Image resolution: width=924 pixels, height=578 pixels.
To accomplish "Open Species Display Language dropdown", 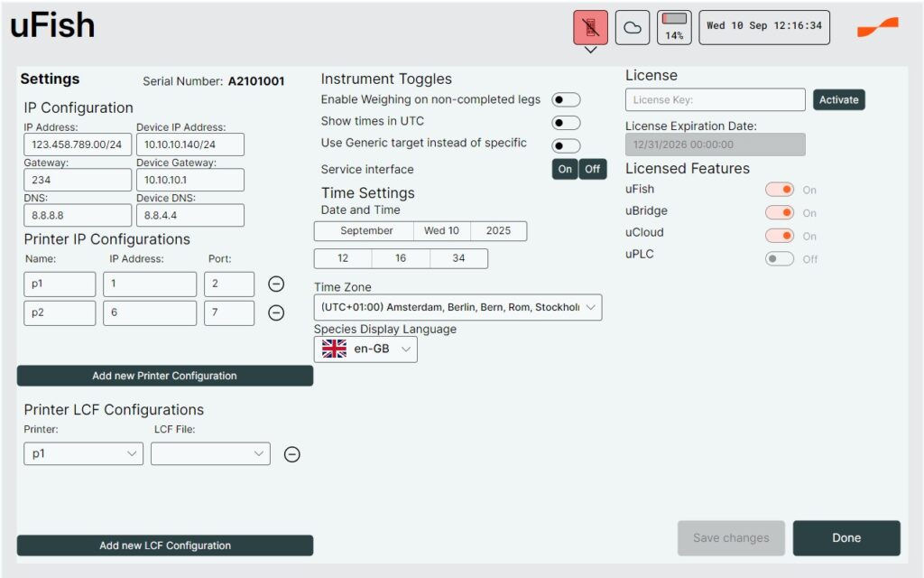I will pos(365,350).
